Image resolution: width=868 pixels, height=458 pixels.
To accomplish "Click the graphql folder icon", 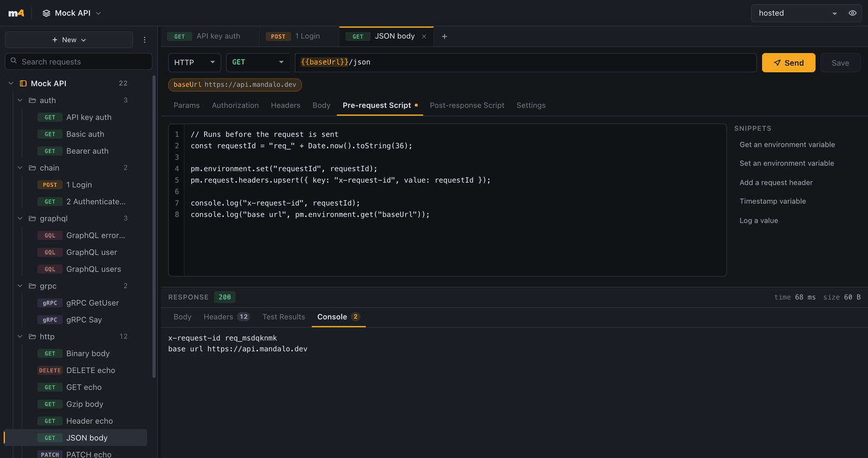I will point(32,218).
